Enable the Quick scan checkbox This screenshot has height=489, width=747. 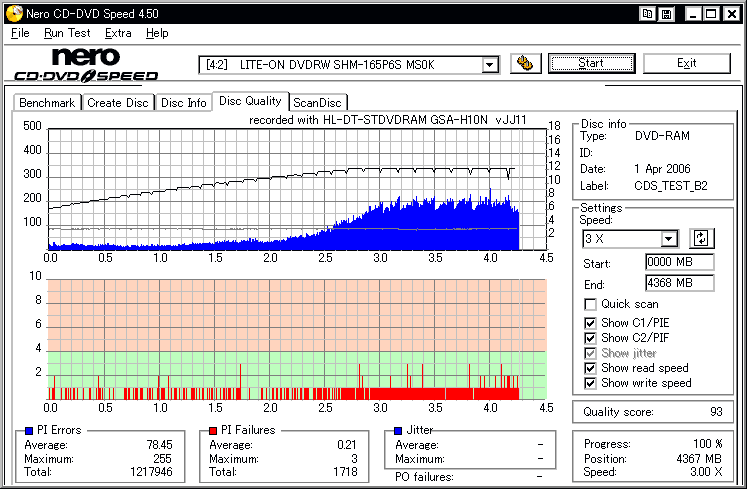590,304
